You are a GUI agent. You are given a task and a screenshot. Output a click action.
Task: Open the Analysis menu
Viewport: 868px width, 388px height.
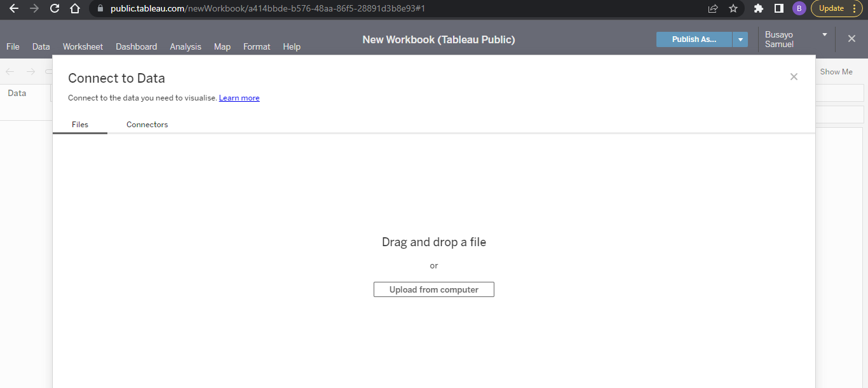(186, 46)
